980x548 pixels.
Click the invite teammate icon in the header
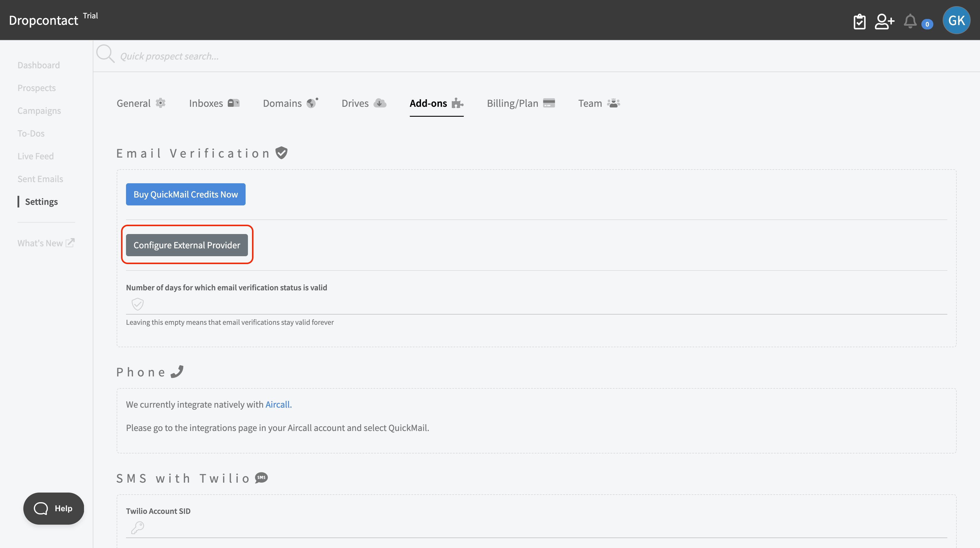tap(885, 21)
